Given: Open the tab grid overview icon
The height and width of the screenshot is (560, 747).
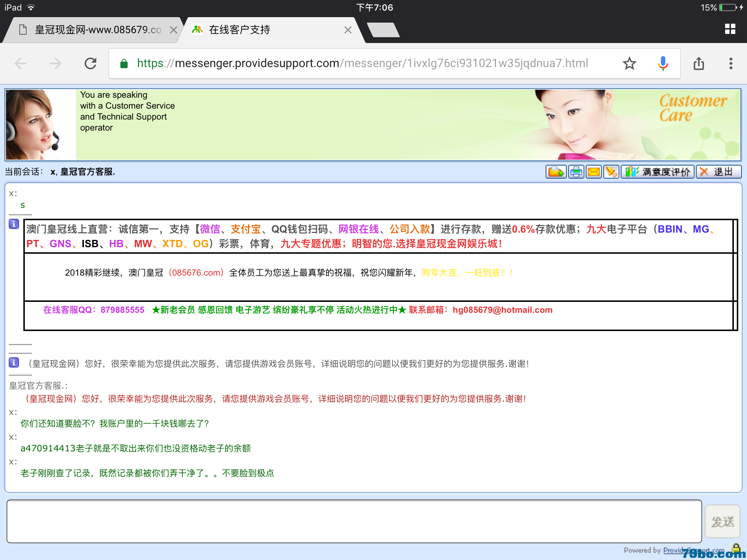Looking at the screenshot, I should click(730, 29).
